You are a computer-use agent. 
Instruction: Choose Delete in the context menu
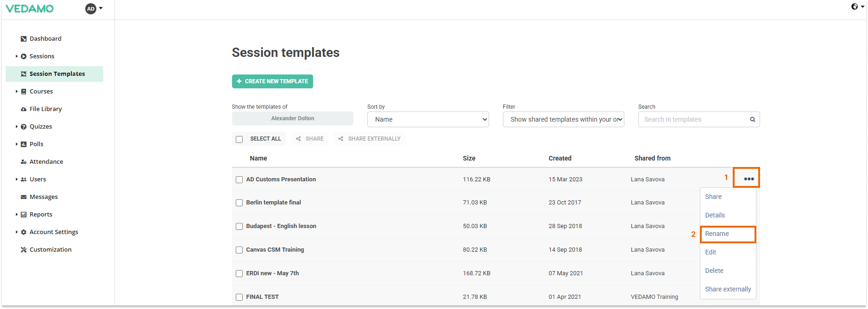point(714,271)
